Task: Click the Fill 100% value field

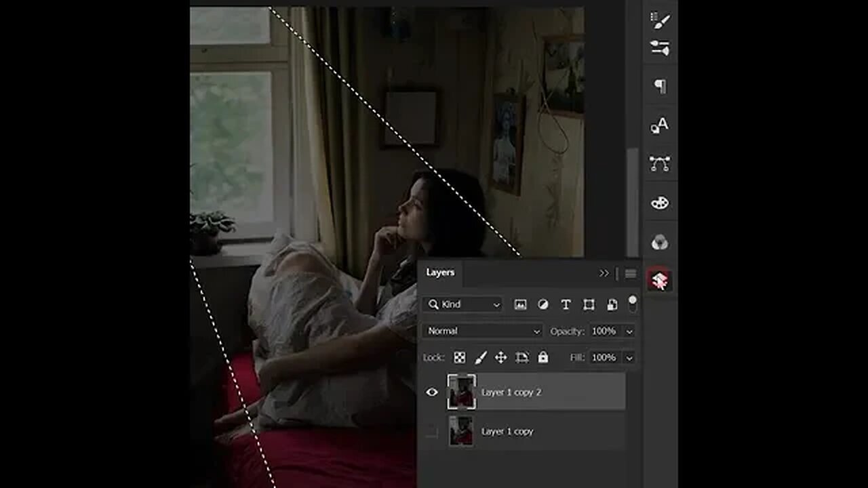Action: (x=604, y=358)
